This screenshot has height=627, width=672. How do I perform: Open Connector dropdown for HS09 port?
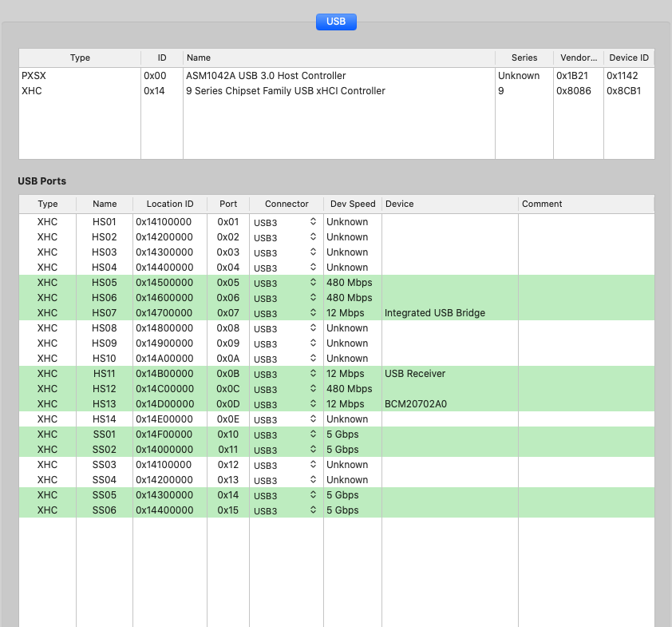point(286,343)
